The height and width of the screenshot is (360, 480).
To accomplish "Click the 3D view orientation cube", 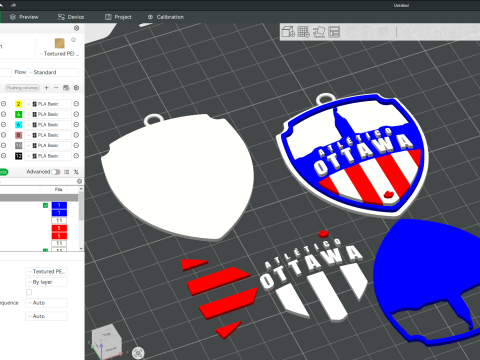I will point(107,341).
